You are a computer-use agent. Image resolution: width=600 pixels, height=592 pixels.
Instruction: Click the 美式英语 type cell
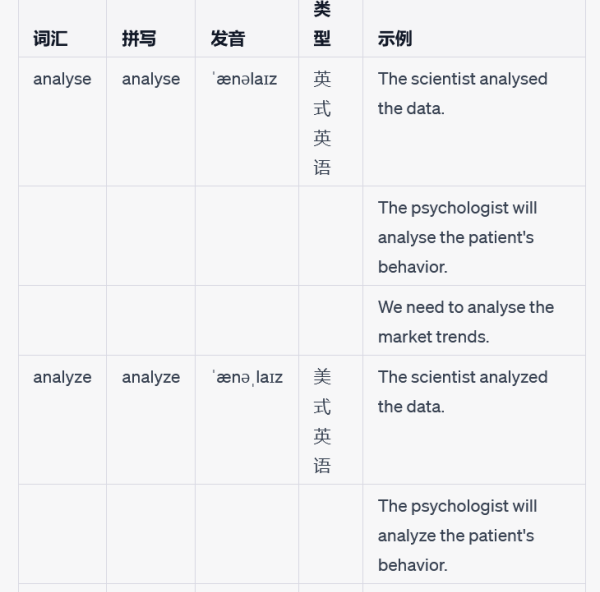pos(322,421)
